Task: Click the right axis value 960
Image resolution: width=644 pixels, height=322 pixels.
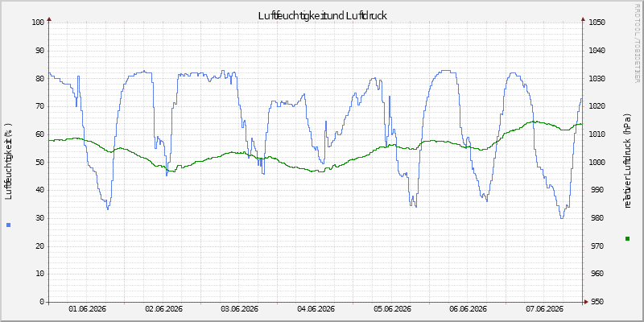Action: click(598, 275)
